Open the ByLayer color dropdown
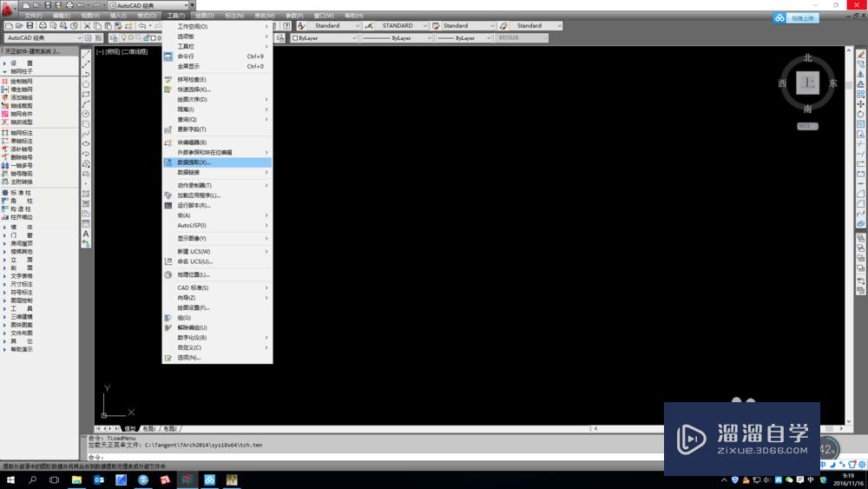The image size is (868, 489). coord(325,38)
